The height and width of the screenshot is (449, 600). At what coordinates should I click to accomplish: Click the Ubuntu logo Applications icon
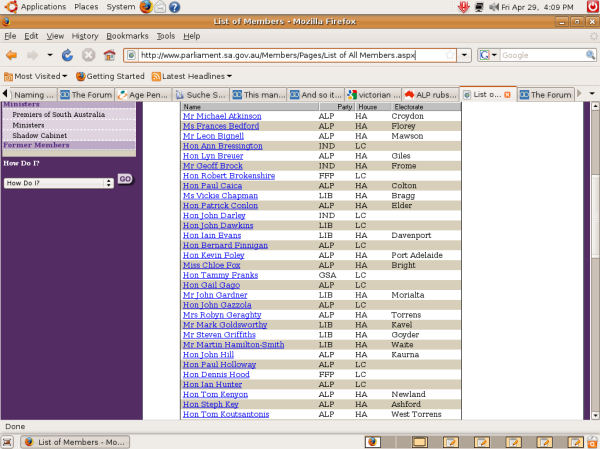[x=11, y=7]
